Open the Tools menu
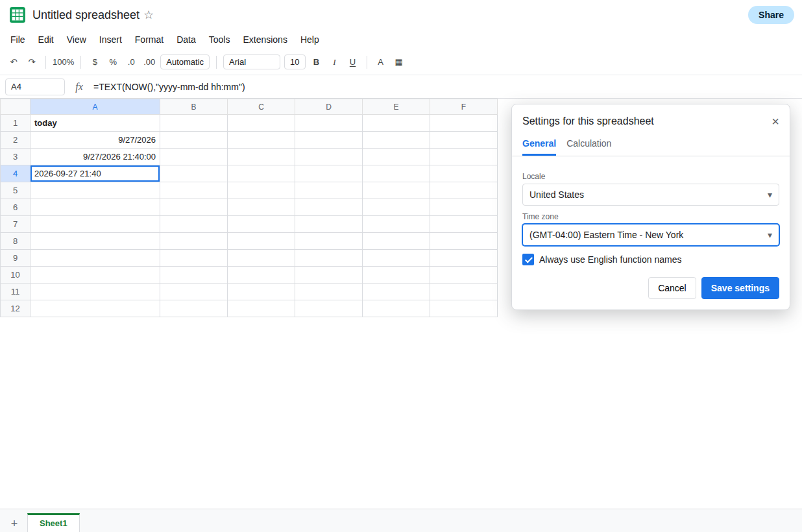 click(x=219, y=40)
